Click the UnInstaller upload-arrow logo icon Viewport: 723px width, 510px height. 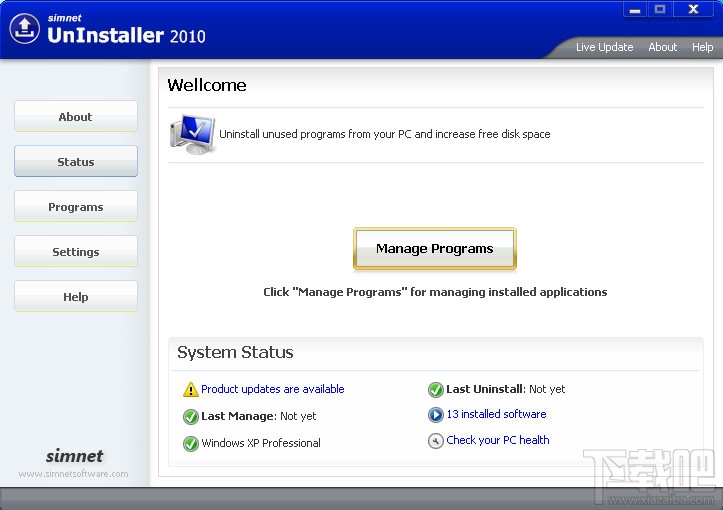click(x=24, y=29)
